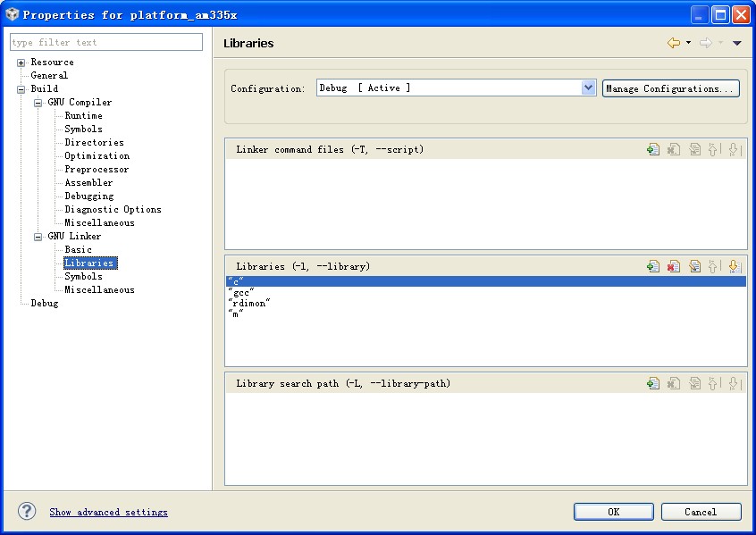This screenshot has height=535, width=756.
Task: Select the Build tree item label
Action: (45, 88)
